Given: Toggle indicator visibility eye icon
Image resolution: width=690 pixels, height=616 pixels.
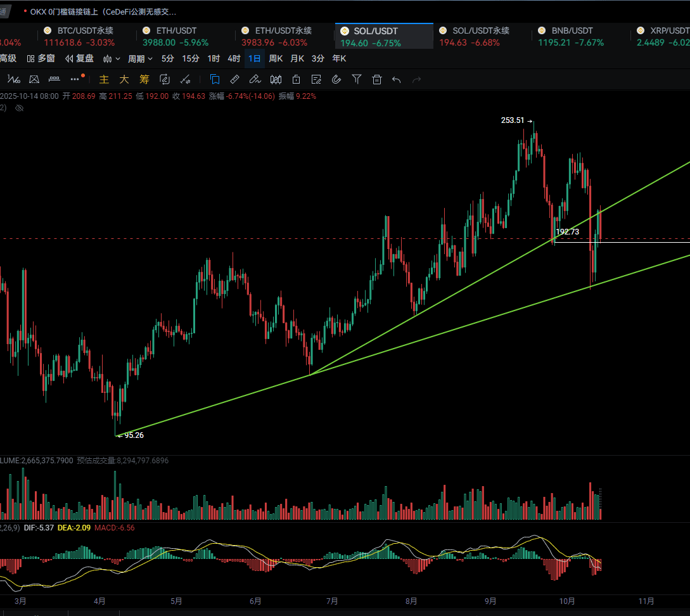Looking at the screenshot, I should click(x=19, y=108).
